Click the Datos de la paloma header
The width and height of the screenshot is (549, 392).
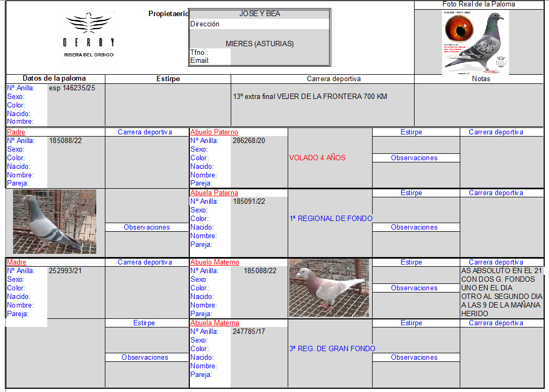click(54, 79)
